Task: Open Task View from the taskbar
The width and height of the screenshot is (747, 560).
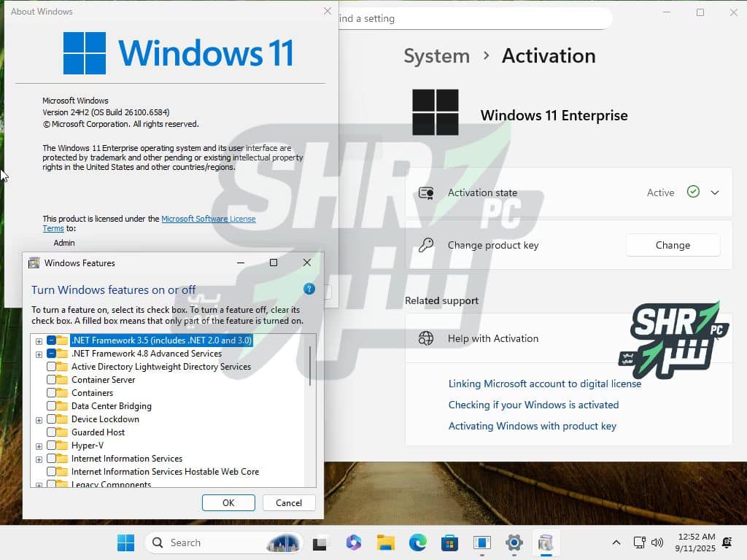Action: coord(320,542)
